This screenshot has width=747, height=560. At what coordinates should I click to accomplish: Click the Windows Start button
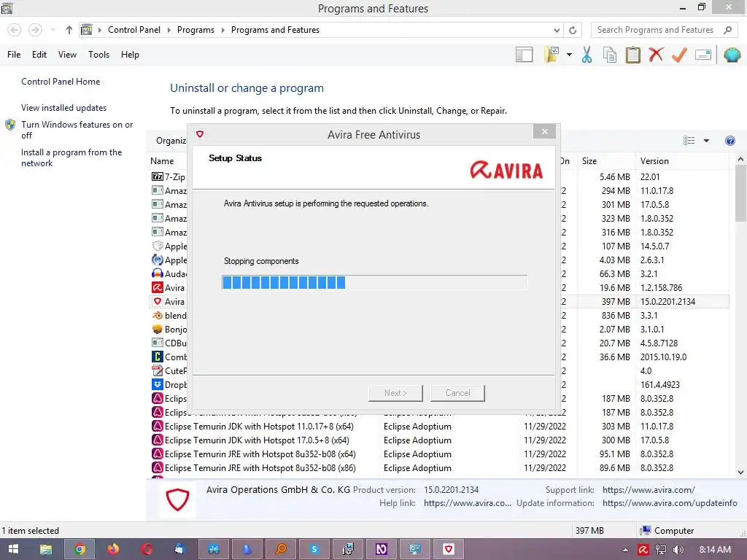(x=13, y=549)
